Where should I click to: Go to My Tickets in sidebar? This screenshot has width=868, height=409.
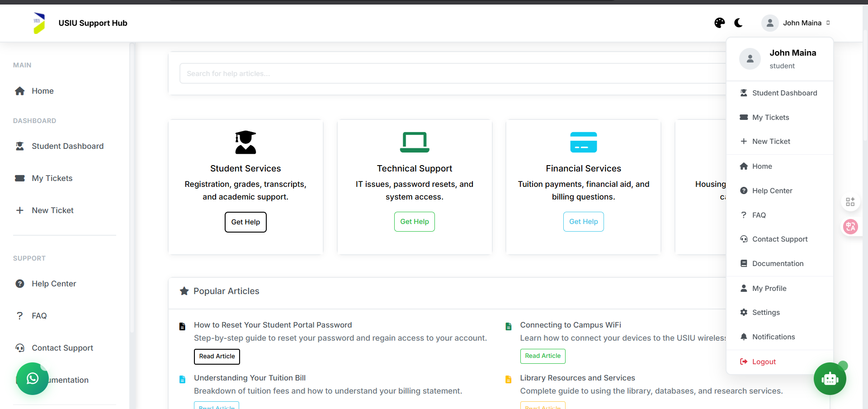pos(52,178)
